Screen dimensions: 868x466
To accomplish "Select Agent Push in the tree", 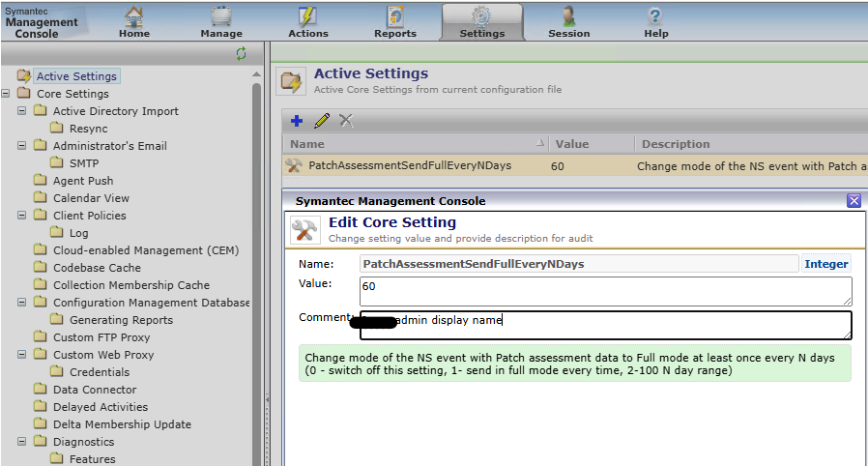I will pos(83,181).
